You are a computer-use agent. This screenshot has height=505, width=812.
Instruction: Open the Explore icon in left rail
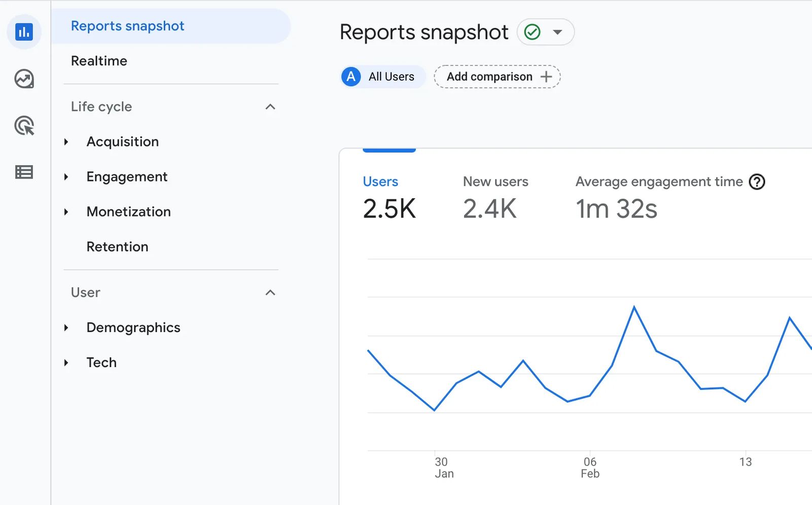coord(24,79)
